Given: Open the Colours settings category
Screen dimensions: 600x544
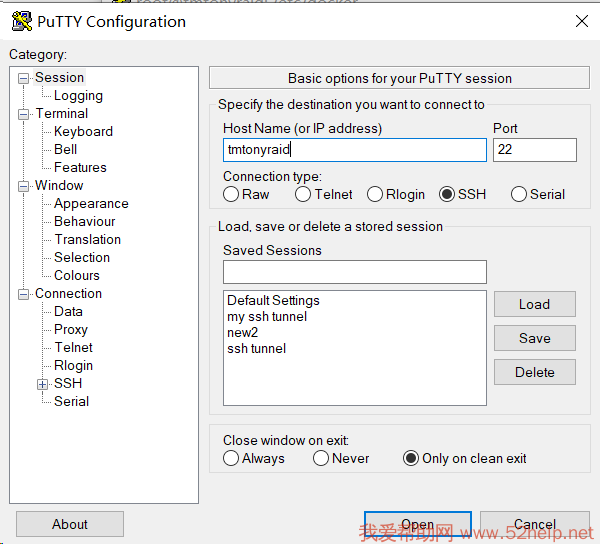Looking at the screenshot, I should click(77, 276).
